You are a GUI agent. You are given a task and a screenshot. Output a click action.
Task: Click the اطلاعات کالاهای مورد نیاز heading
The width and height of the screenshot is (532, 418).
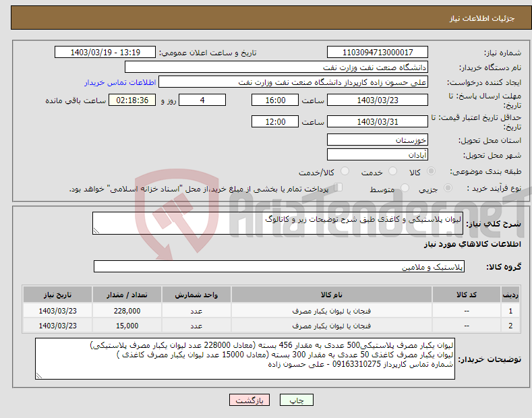pyautogui.click(x=472, y=244)
